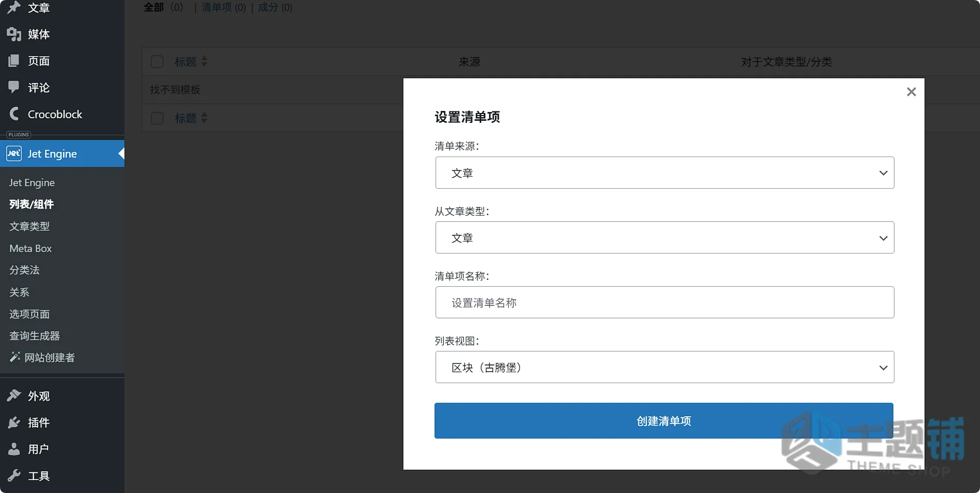Click the Jet Engine logo icon
The height and width of the screenshot is (493, 980).
pos(14,153)
